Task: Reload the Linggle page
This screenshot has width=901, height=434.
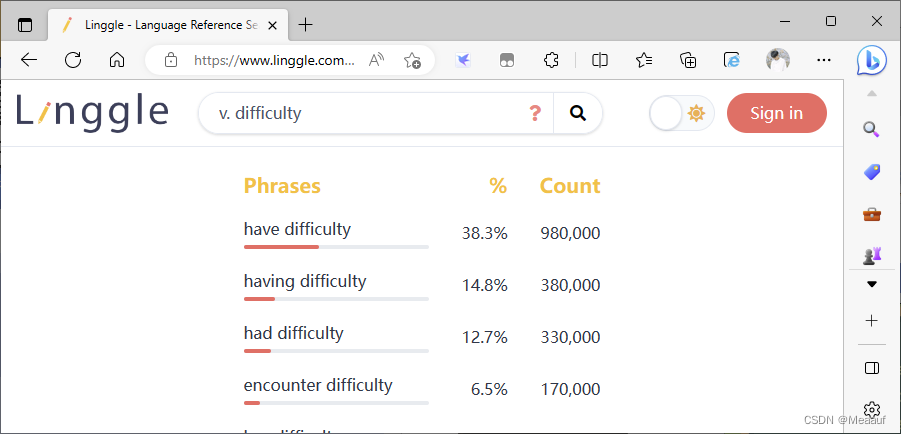Action: point(73,60)
